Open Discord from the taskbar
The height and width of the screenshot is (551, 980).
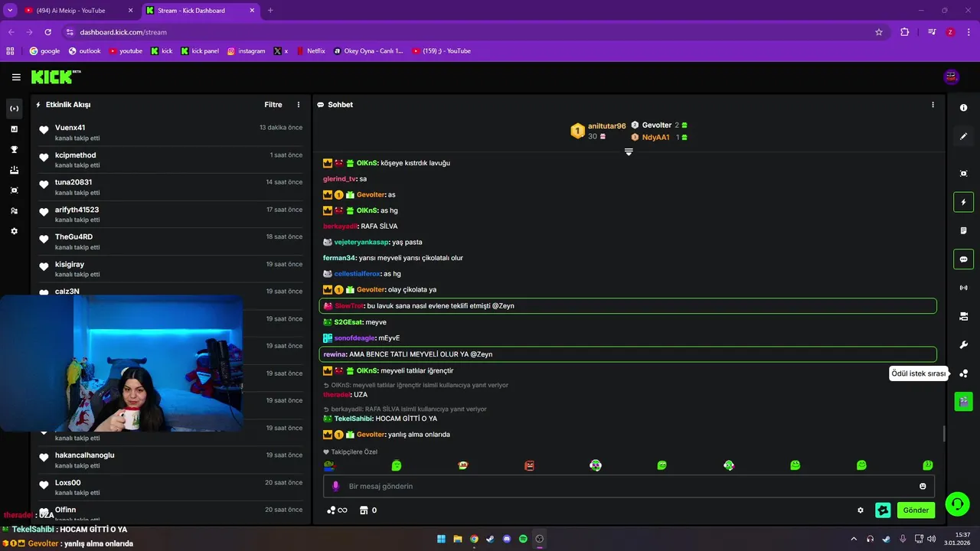pyautogui.click(x=507, y=539)
